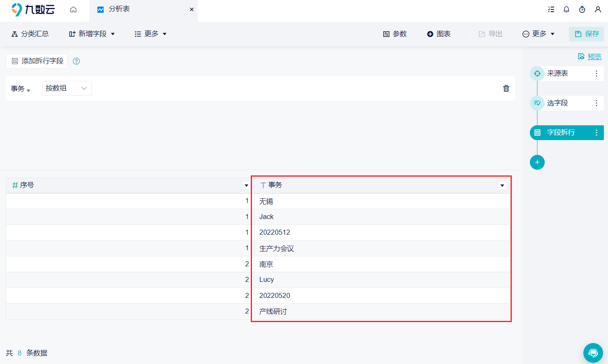Click the 保存 save button
This screenshot has width=608, height=364.
tap(586, 34)
